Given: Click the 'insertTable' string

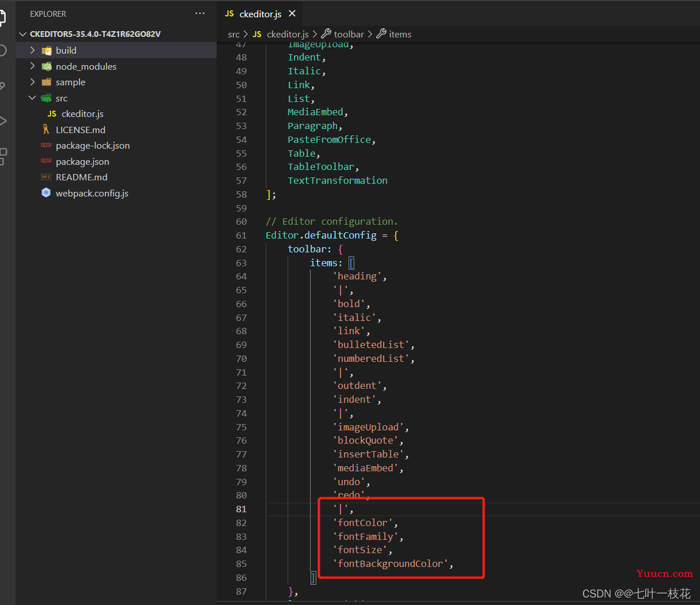Looking at the screenshot, I should [x=368, y=454].
